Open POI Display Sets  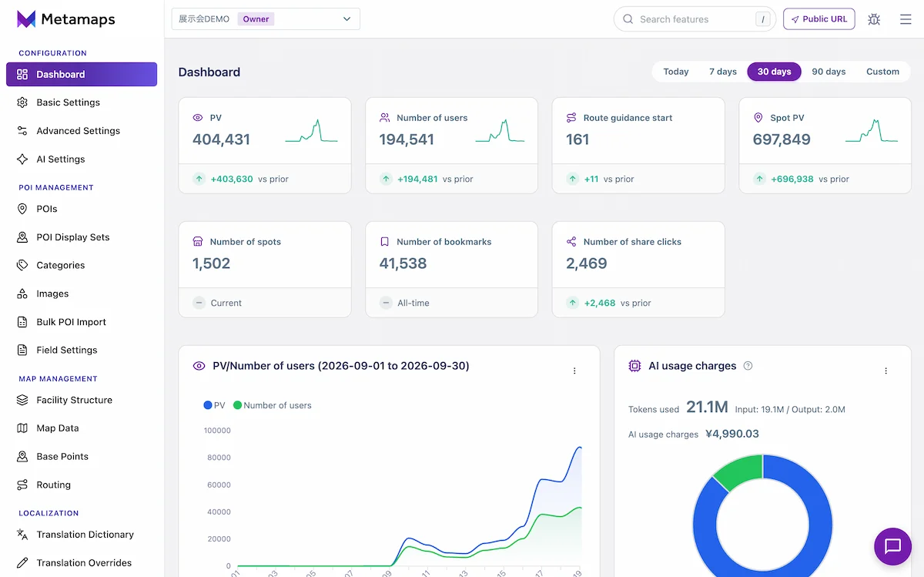[x=82, y=237]
